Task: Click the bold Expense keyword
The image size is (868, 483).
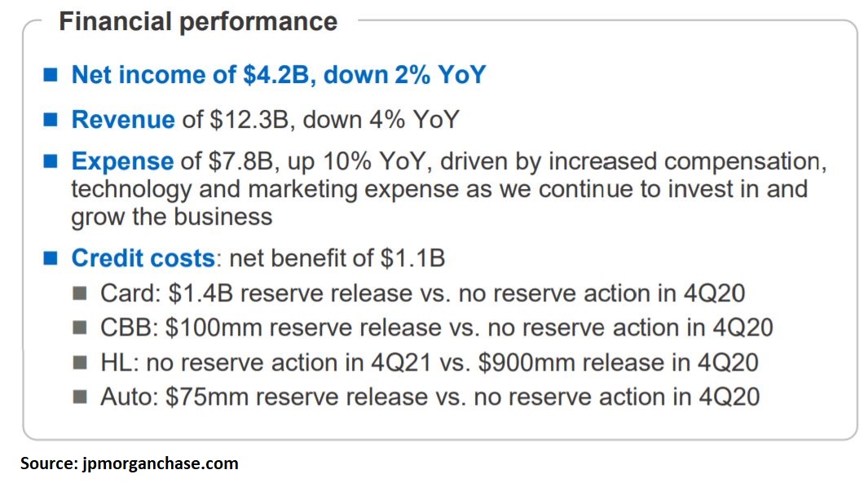Action: (x=122, y=161)
